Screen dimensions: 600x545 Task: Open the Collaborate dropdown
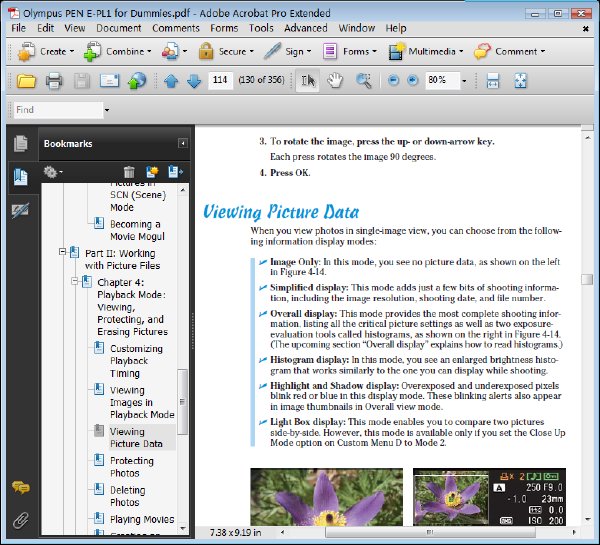coord(174,51)
